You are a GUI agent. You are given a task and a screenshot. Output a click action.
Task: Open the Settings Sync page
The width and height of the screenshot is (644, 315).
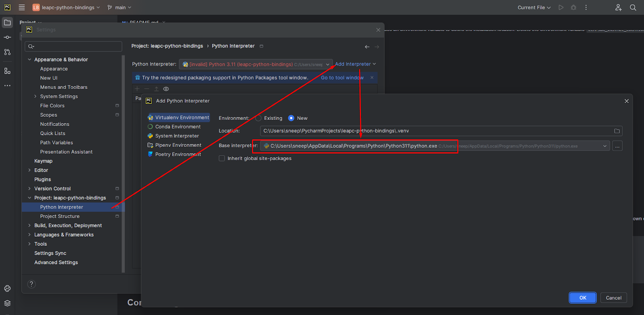pos(50,253)
